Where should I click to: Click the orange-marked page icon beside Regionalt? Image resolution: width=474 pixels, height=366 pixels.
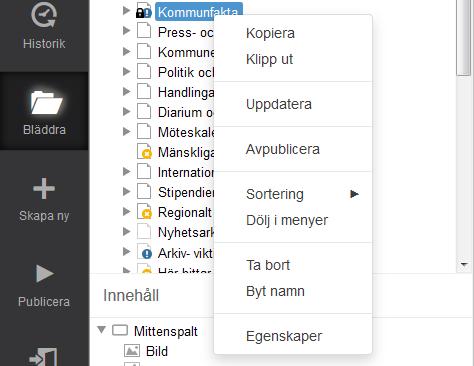coord(145,212)
